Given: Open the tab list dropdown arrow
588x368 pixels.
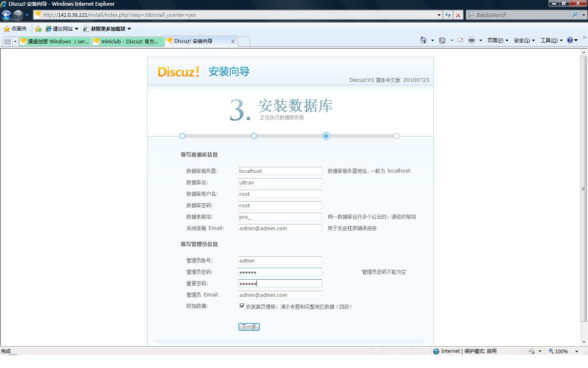Looking at the screenshot, I should point(15,41).
